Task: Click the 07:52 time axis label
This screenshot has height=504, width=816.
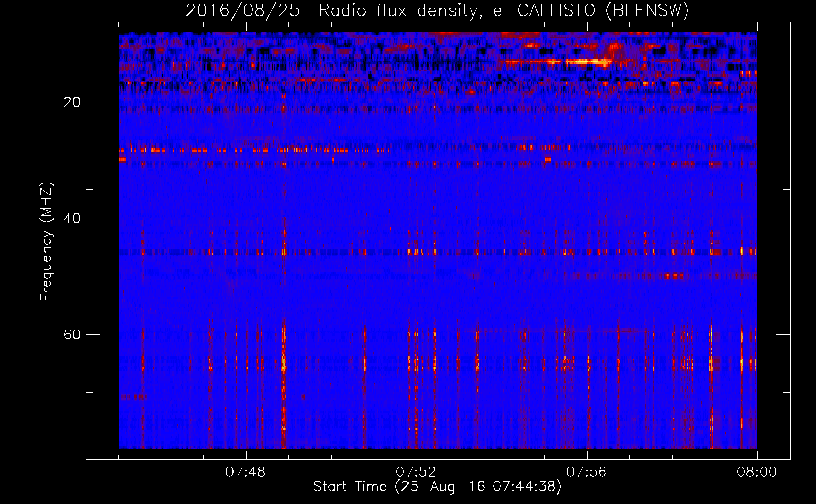Action: click(416, 472)
